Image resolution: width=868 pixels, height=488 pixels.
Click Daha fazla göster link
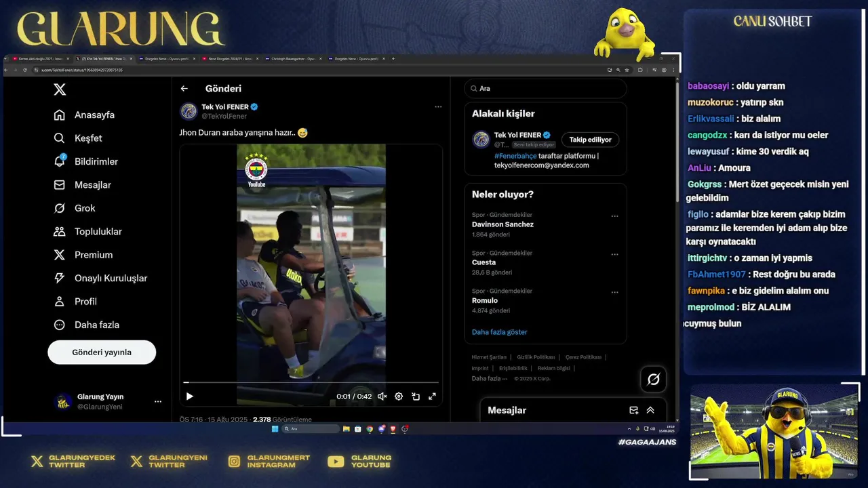point(500,332)
